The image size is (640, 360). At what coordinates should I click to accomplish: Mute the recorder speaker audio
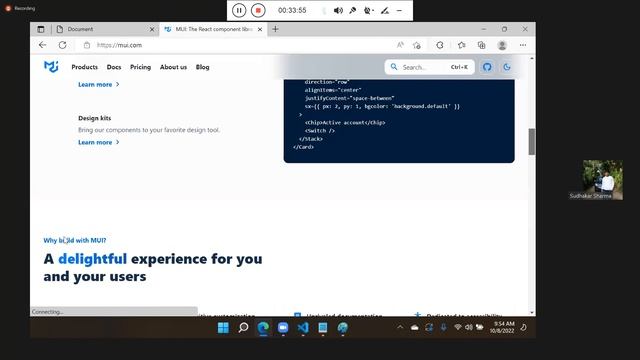click(x=338, y=11)
